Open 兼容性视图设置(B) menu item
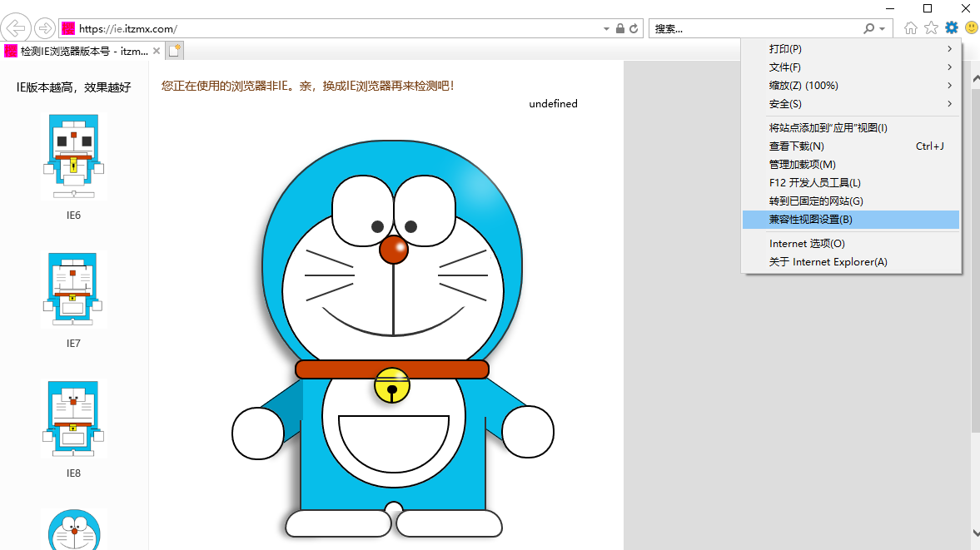 pos(851,219)
